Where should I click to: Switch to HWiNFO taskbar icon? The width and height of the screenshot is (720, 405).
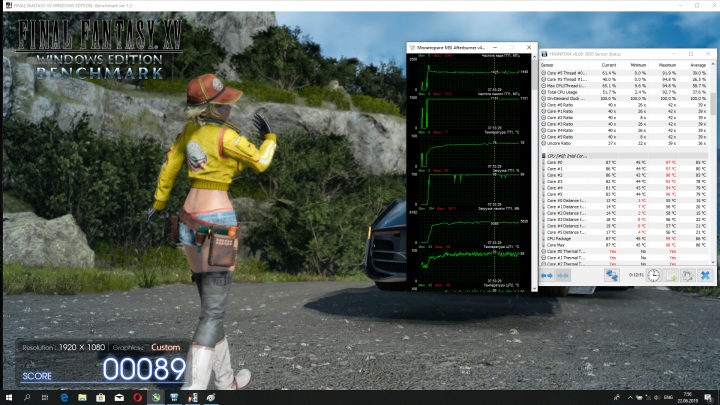click(174, 398)
